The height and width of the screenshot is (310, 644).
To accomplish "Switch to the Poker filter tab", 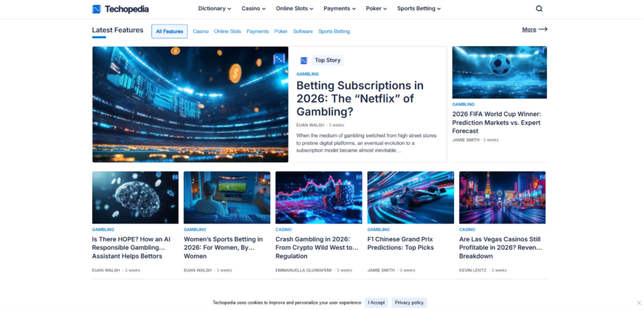I will [281, 32].
